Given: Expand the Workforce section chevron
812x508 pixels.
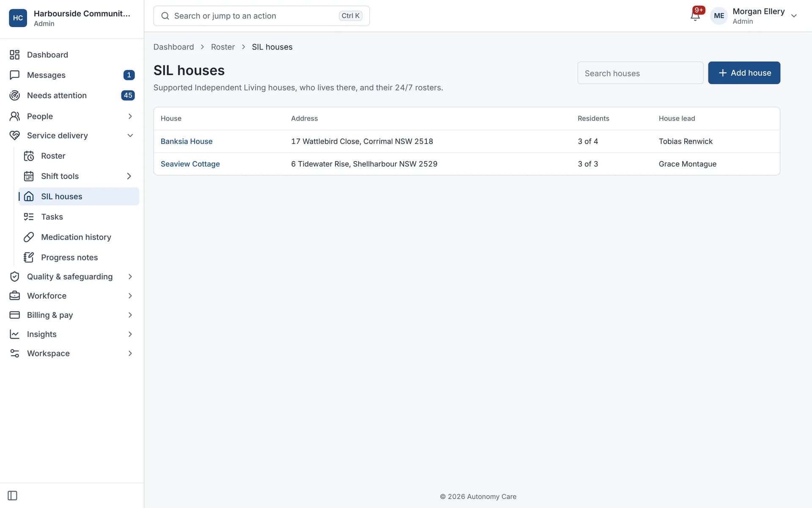Looking at the screenshot, I should (x=130, y=295).
